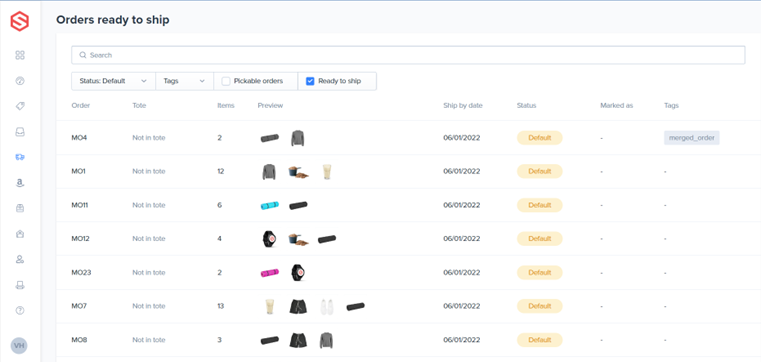
Task: Click the delivery truck shipping icon
Action: (x=20, y=157)
